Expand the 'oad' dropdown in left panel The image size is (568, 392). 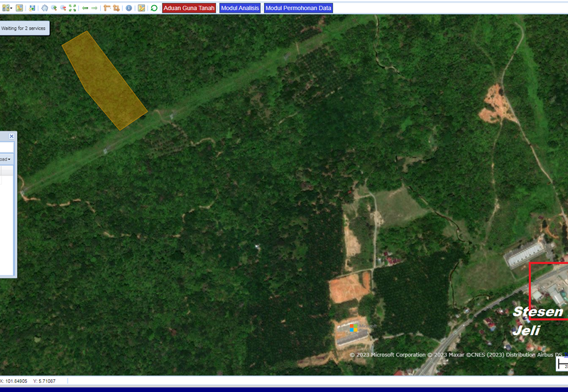[6, 159]
